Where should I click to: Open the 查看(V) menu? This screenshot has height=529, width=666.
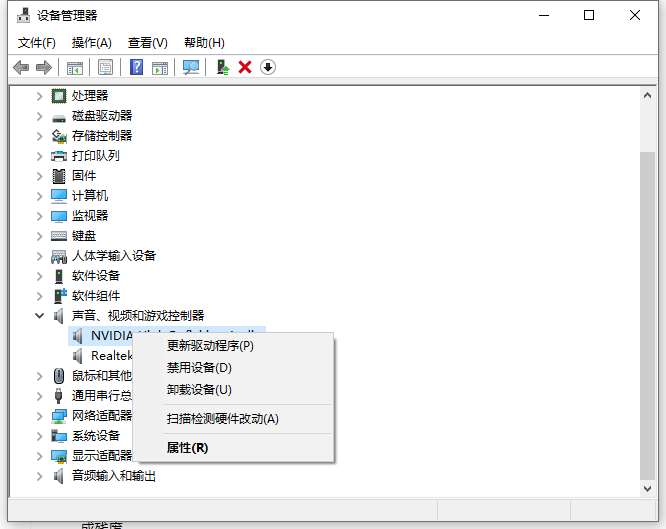pyautogui.click(x=147, y=42)
